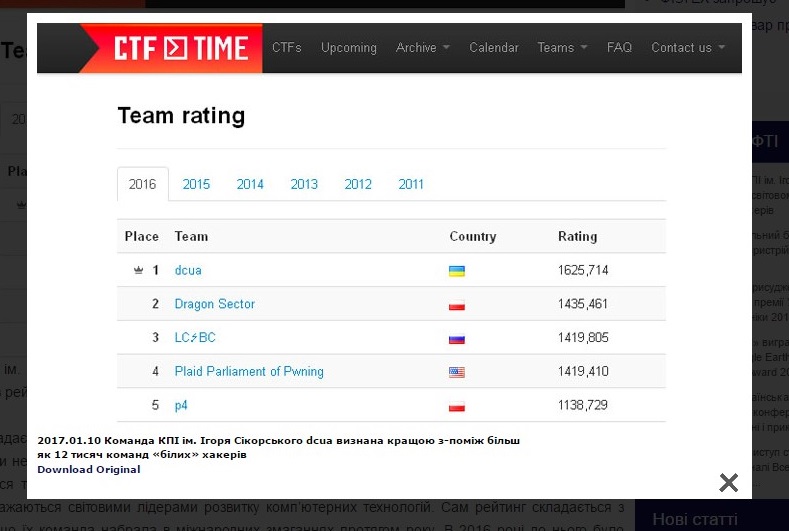Open Plaid Parliament of Pwning team page

click(249, 372)
